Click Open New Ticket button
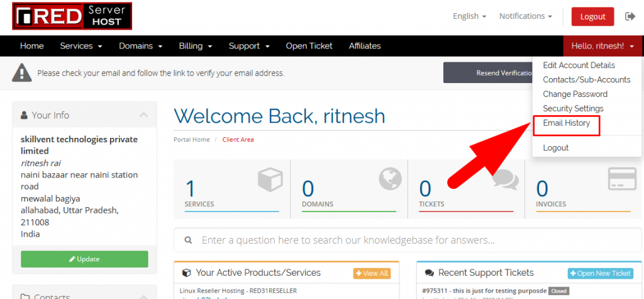This screenshot has width=644, height=299. (x=600, y=273)
